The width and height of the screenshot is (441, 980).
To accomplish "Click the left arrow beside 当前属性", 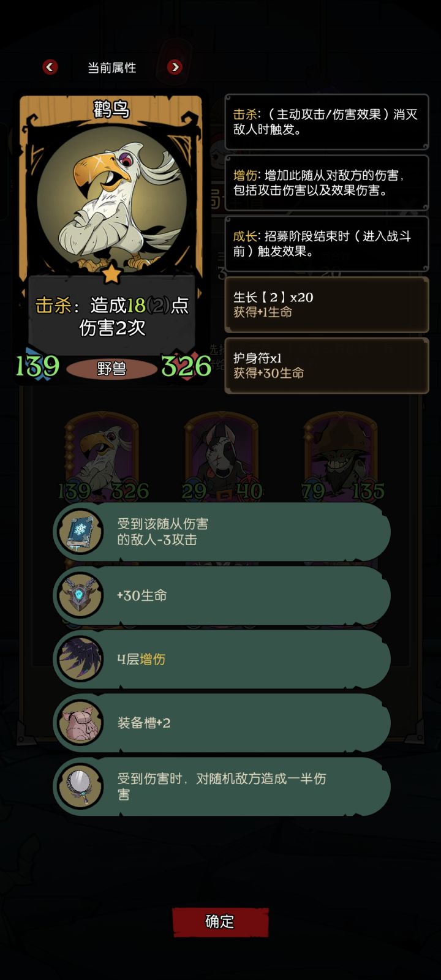I will 50,67.
